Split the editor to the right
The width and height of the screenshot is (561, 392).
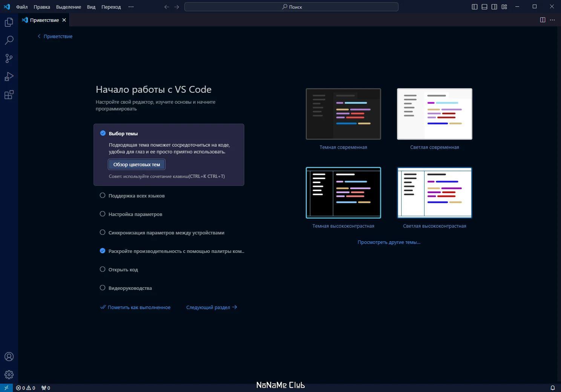click(x=543, y=20)
